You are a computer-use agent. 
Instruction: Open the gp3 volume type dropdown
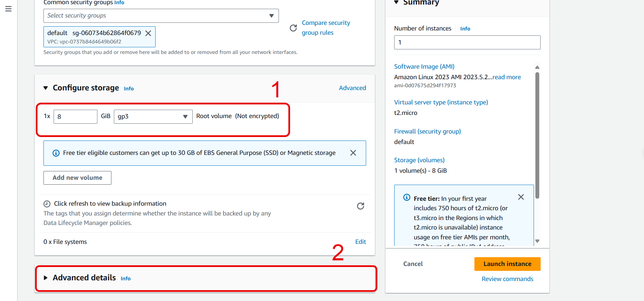153,117
